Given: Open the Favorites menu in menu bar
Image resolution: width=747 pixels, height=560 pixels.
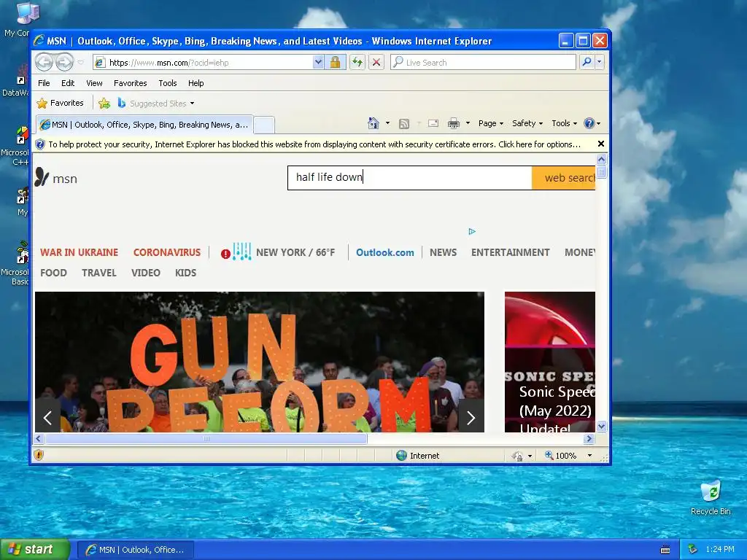Looking at the screenshot, I should (130, 83).
